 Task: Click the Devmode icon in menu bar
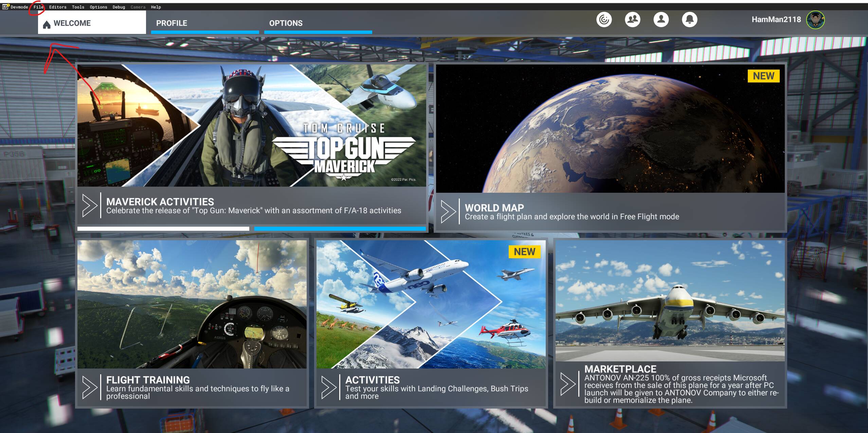(6, 7)
